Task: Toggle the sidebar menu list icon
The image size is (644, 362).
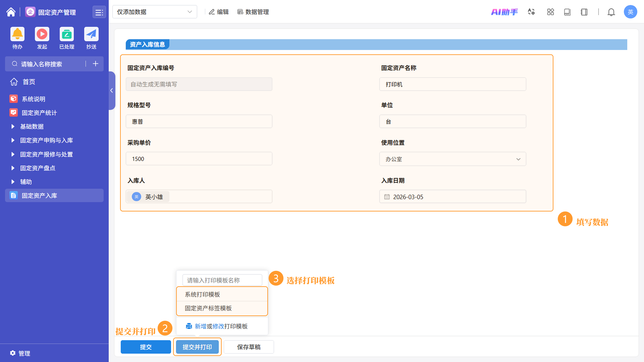Action: point(99,12)
